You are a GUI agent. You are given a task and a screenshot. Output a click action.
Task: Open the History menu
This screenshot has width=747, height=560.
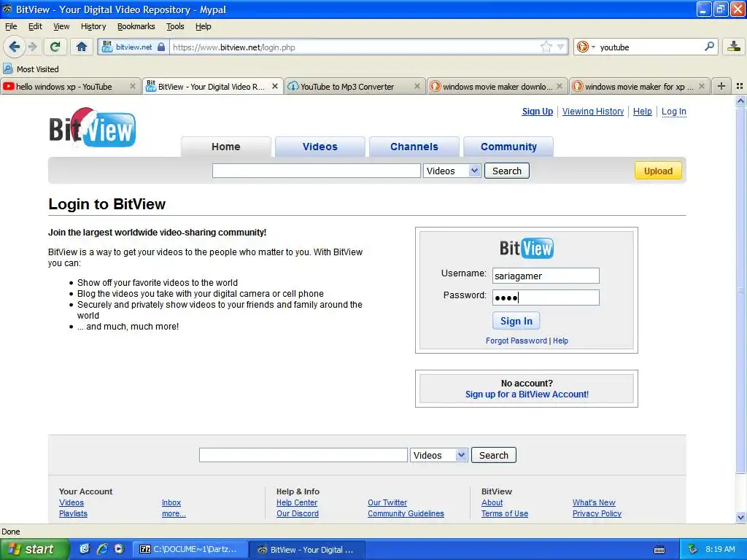[x=93, y=26]
